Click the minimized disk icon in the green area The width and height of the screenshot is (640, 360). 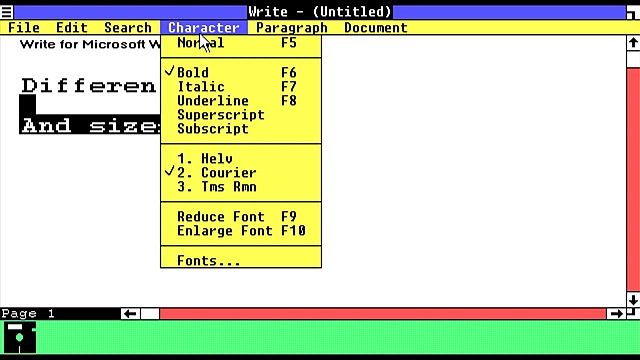20,337
